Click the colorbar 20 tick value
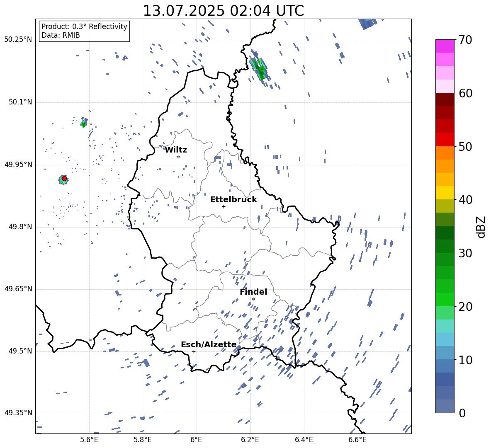Image resolution: width=491 pixels, height=448 pixels. click(x=465, y=307)
